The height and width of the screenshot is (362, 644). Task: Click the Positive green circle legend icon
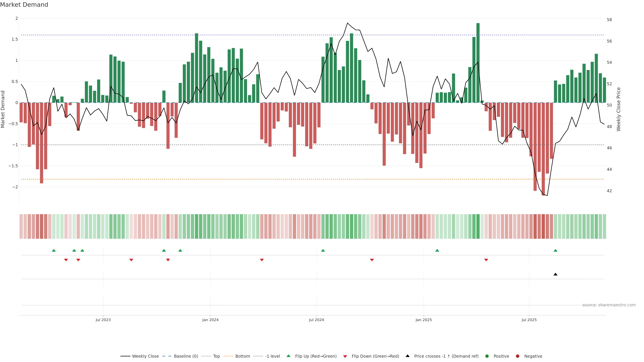(487, 356)
